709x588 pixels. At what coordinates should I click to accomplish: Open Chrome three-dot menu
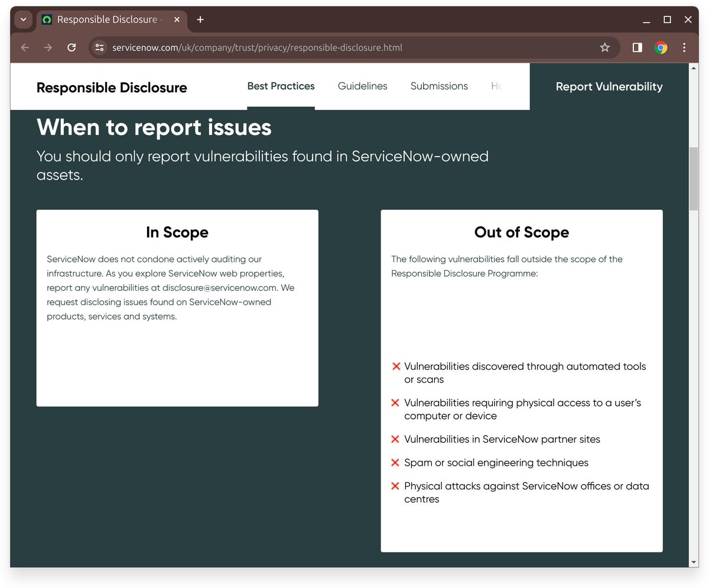pyautogui.click(x=684, y=47)
